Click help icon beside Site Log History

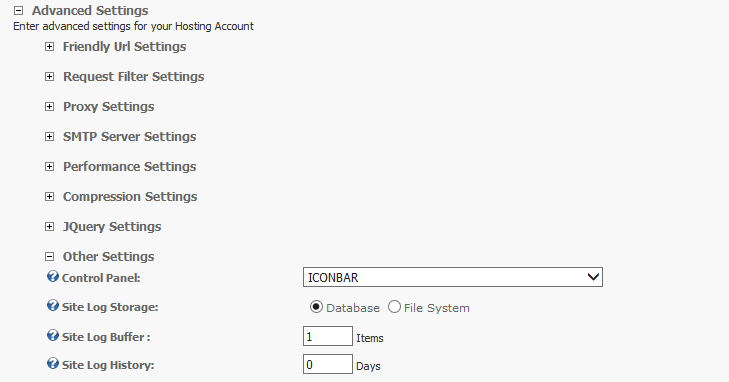click(53, 363)
